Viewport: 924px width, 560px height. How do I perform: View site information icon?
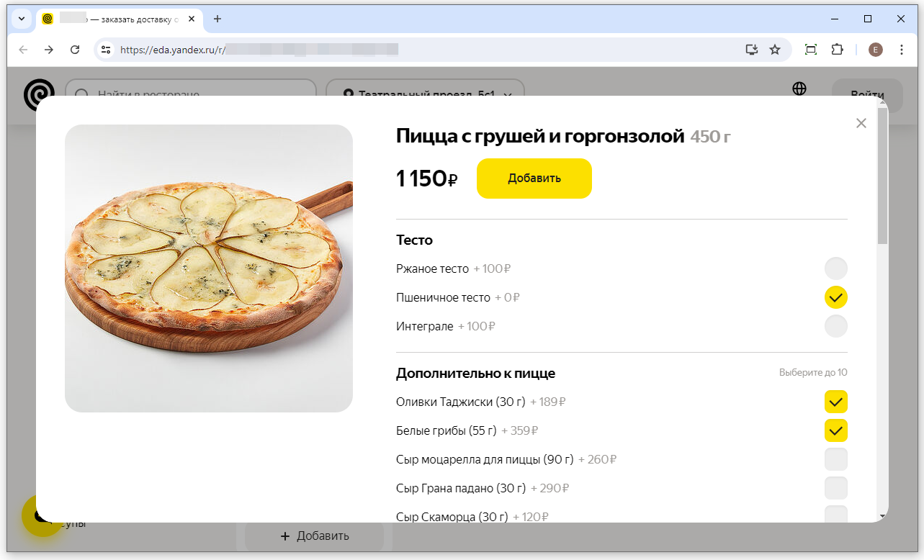pos(106,50)
